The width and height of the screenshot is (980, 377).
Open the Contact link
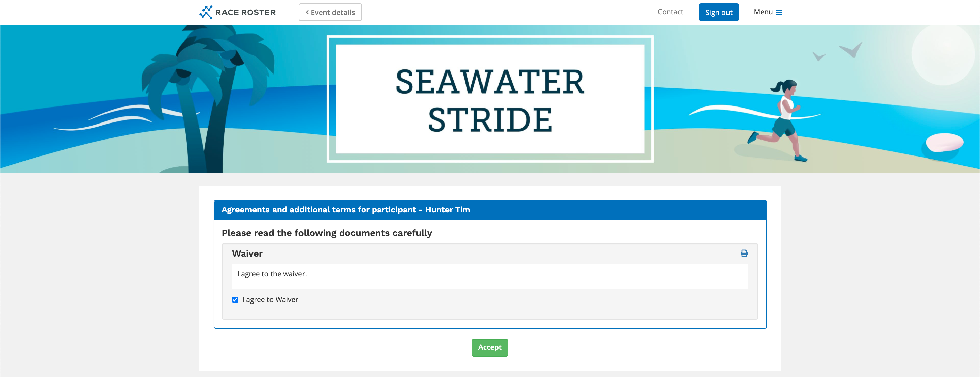670,12
